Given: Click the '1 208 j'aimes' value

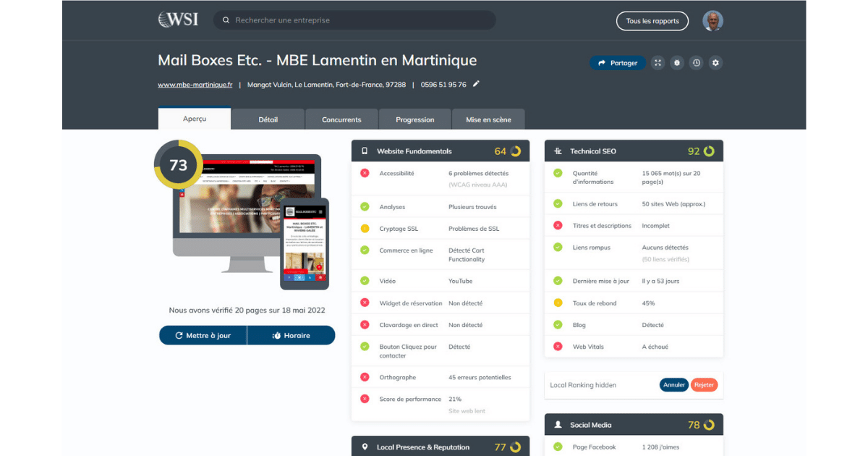Looking at the screenshot, I should (661, 447).
